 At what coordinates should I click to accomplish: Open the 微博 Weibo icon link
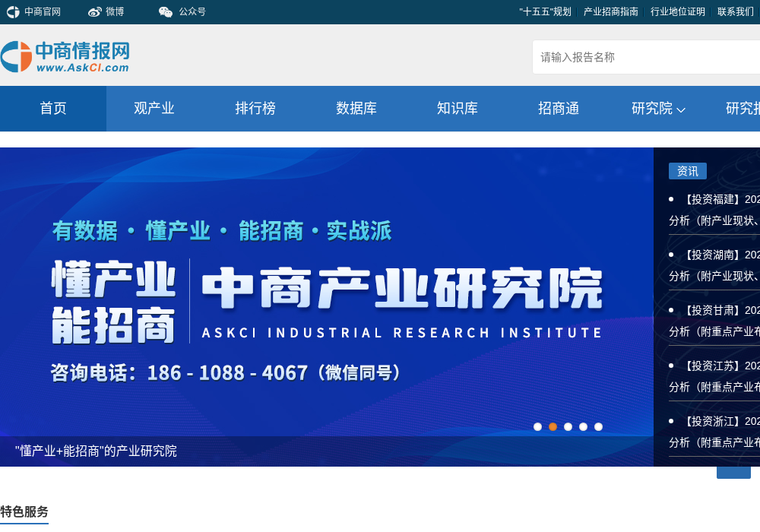click(95, 11)
